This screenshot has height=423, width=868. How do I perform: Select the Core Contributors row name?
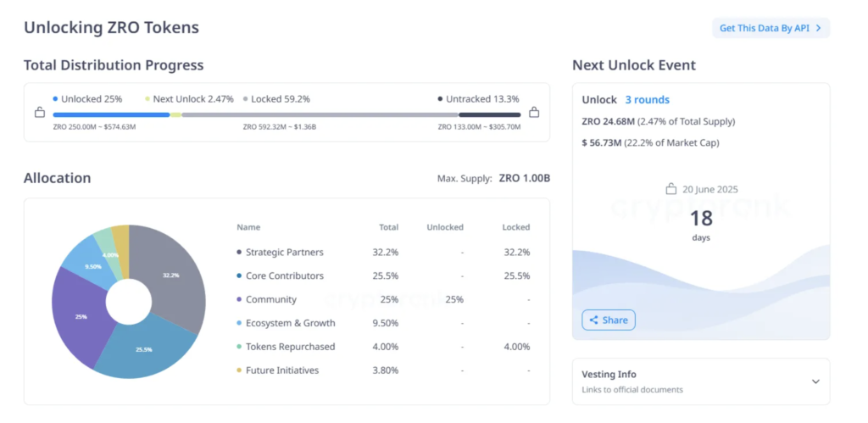tap(285, 276)
